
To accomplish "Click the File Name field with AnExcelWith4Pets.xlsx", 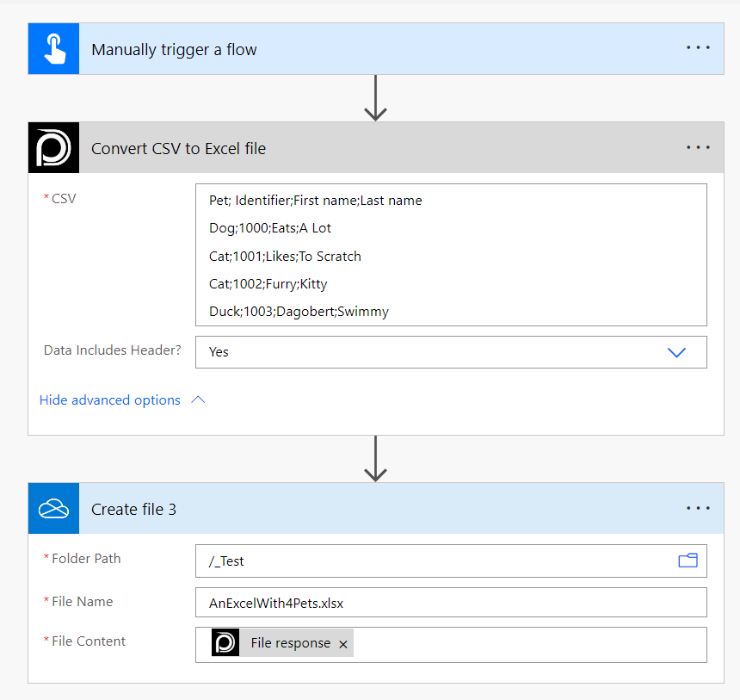I will (451, 603).
